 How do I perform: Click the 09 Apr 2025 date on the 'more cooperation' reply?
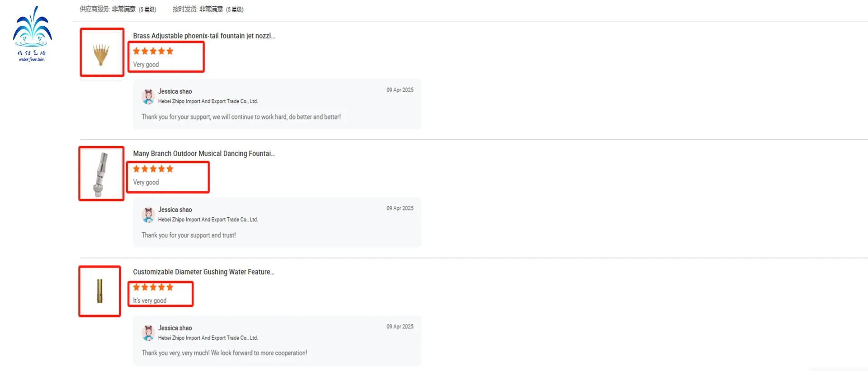click(400, 327)
